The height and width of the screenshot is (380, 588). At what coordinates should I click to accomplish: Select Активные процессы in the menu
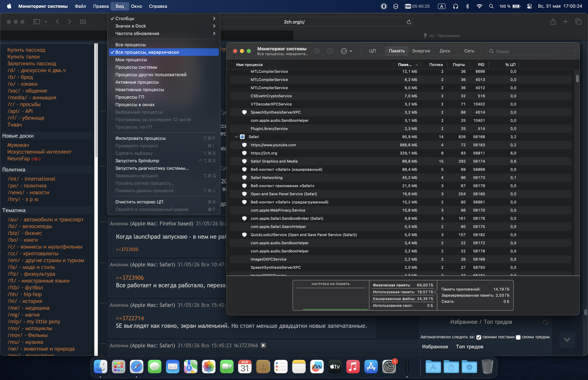pyautogui.click(x=164, y=82)
